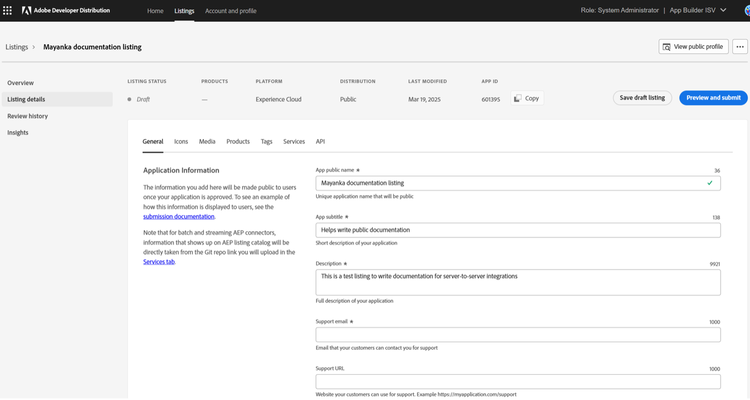Click into the App subtitle field
The image size is (750, 400).
518,230
